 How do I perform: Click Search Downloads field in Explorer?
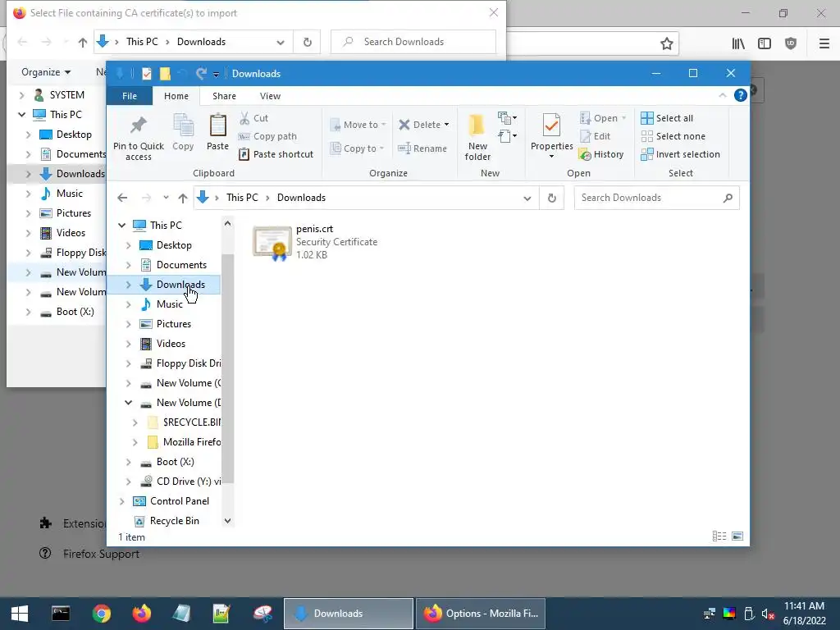[x=657, y=198]
